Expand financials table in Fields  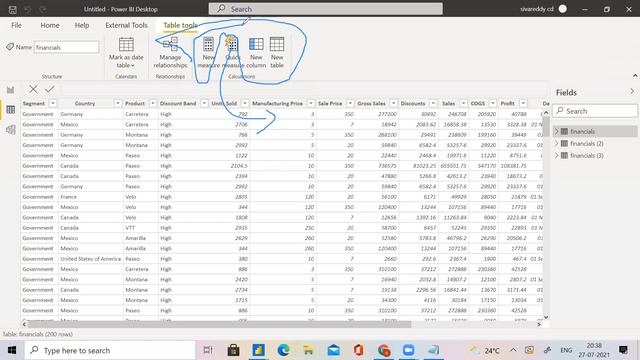click(556, 131)
